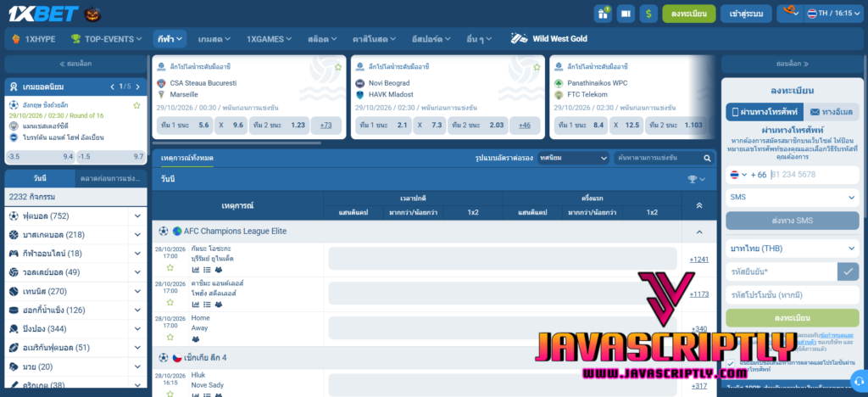Go to next popular game arrow
The width and height of the screenshot is (868, 397).
pyautogui.click(x=138, y=87)
